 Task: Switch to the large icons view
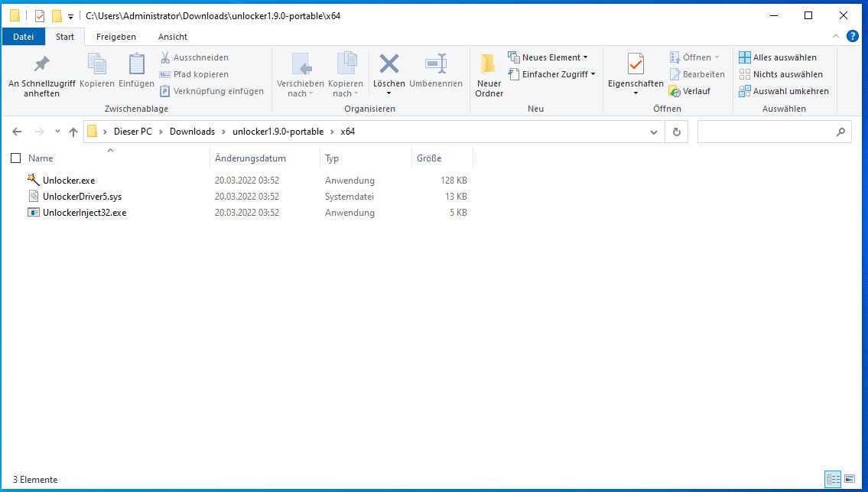(x=850, y=479)
